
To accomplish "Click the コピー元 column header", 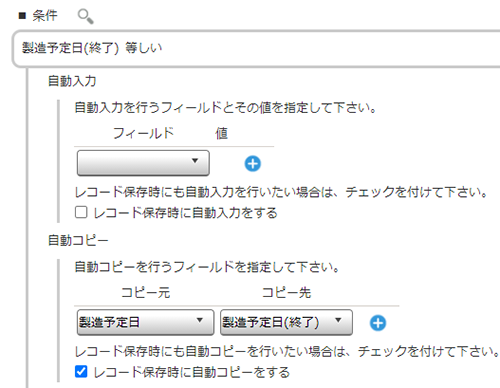I will [146, 293].
